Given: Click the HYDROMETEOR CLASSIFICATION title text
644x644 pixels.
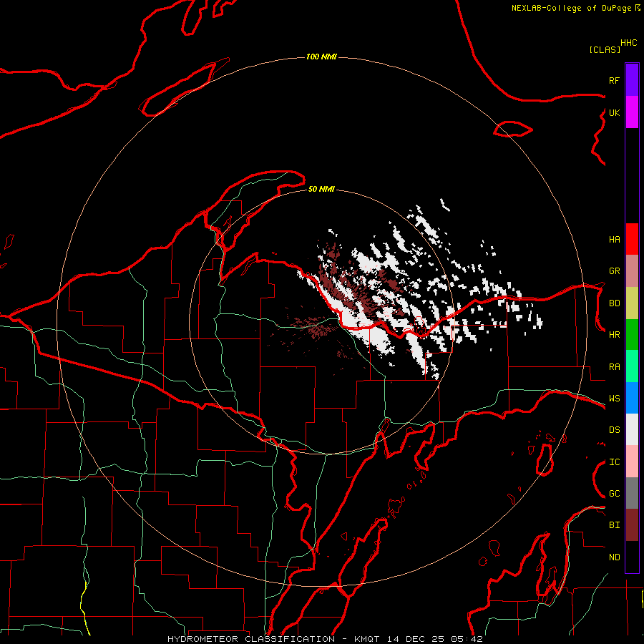Looking at the screenshot, I should click(x=251, y=639).
